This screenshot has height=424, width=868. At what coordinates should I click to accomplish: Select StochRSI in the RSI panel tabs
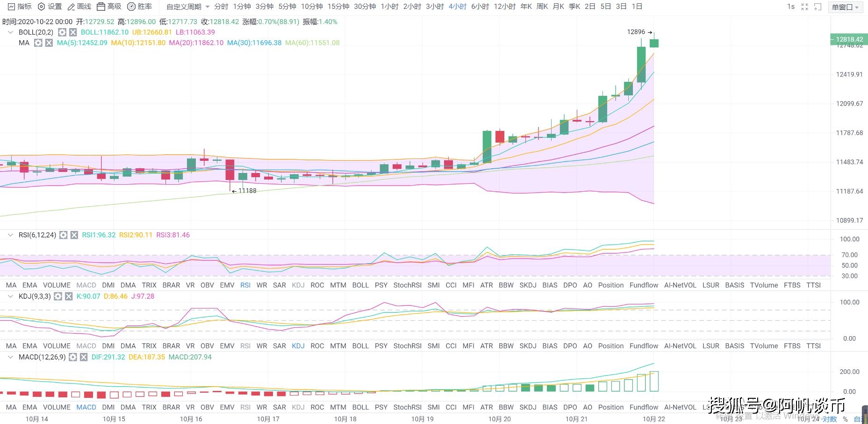tap(407, 285)
